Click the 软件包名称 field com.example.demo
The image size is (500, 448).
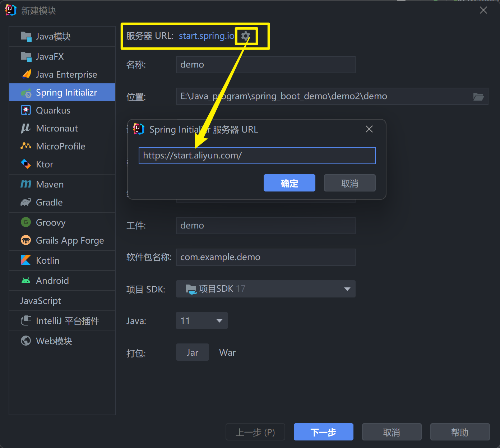click(265, 257)
